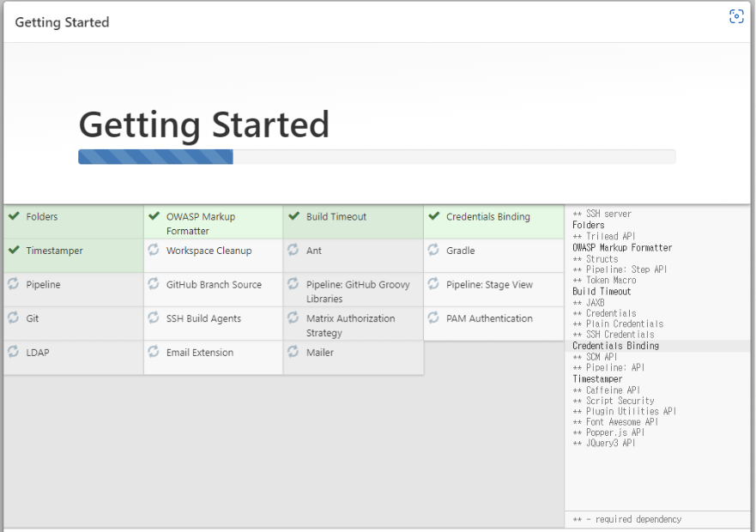Image resolution: width=756 pixels, height=532 pixels.
Task: Select the Email Extension label
Action: [x=200, y=353]
